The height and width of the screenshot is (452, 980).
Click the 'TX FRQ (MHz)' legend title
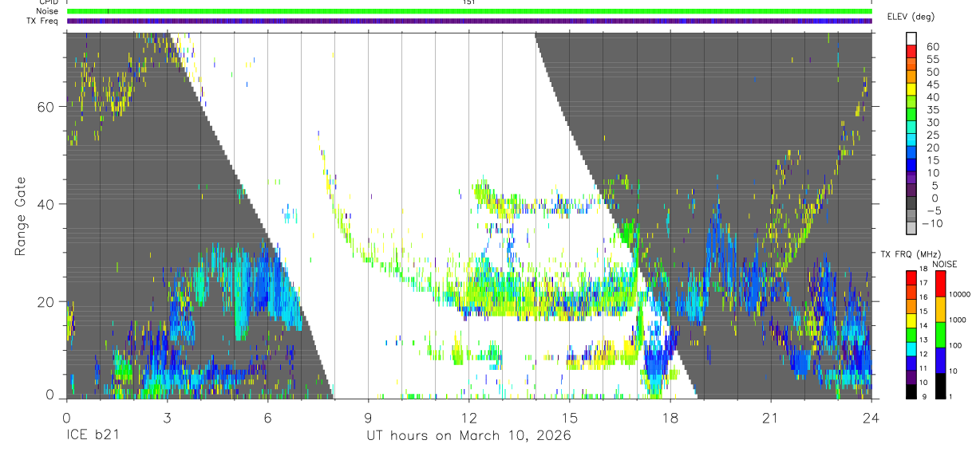click(909, 254)
